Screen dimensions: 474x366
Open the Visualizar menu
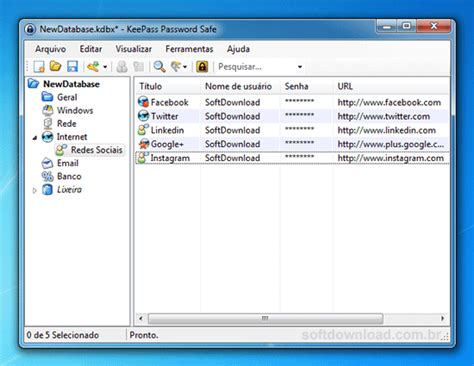tap(134, 49)
